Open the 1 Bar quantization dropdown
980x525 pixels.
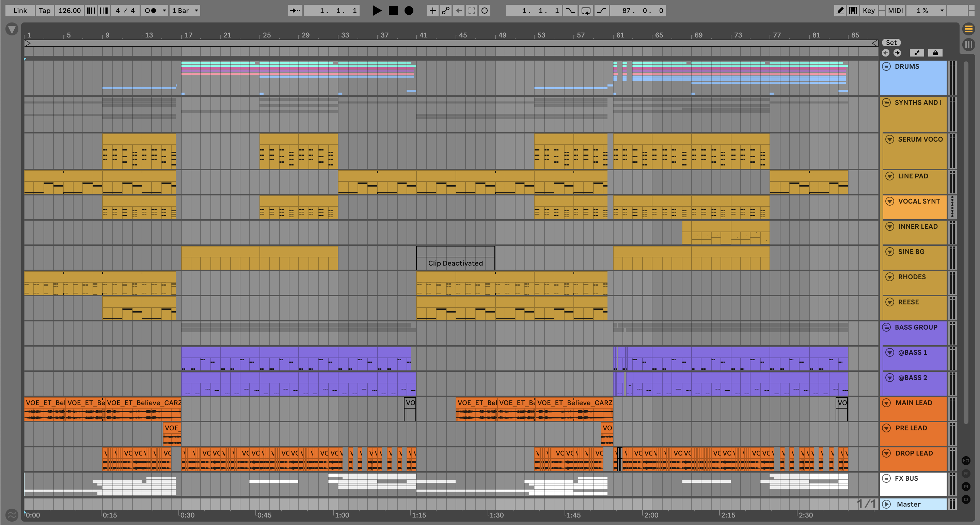[x=185, y=11]
